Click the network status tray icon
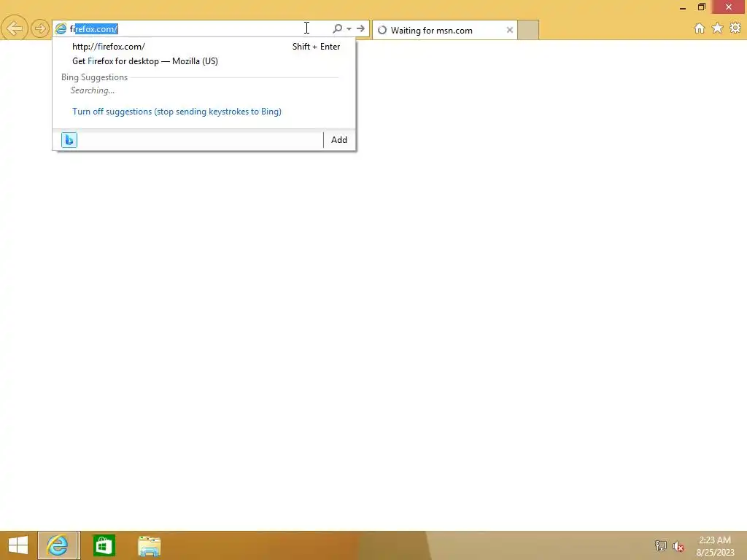This screenshot has width=747, height=560. point(661,545)
